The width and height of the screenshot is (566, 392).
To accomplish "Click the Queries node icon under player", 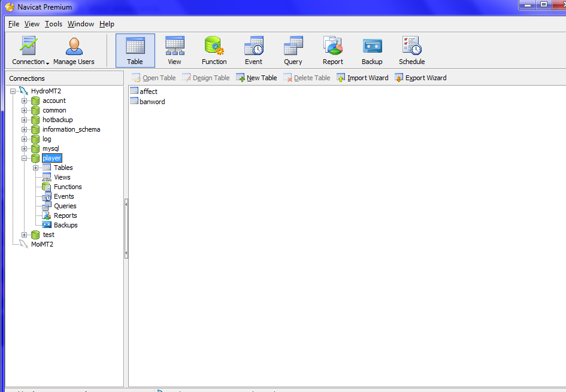I will [47, 206].
